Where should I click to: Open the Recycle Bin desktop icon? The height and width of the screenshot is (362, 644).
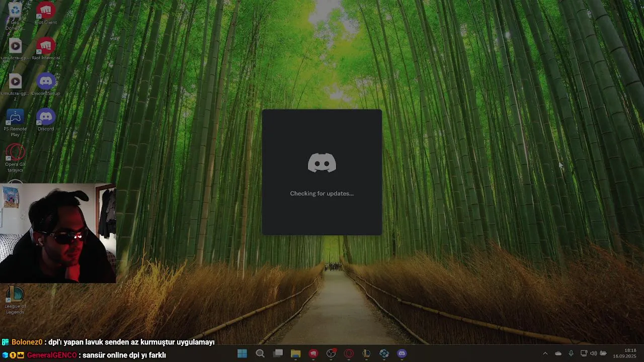[15, 14]
